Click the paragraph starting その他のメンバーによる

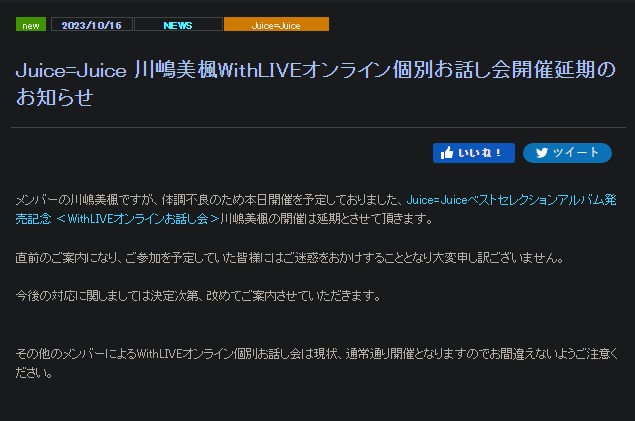click(317, 363)
